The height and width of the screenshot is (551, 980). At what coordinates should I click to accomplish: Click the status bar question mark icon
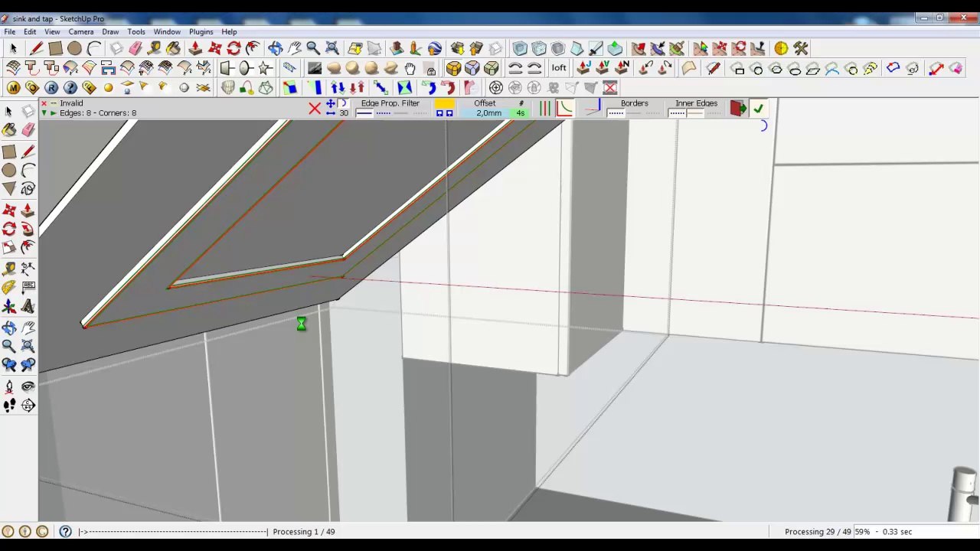65,531
